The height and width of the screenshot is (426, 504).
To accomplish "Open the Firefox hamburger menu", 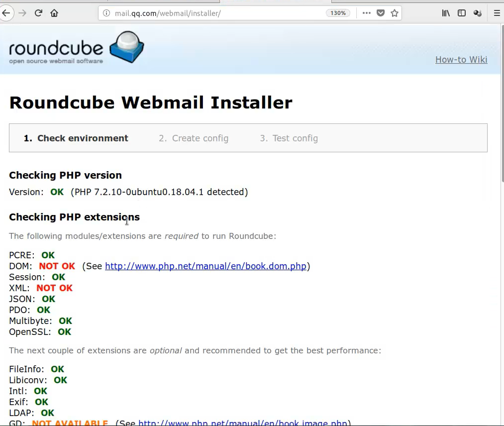I will pyautogui.click(x=497, y=13).
